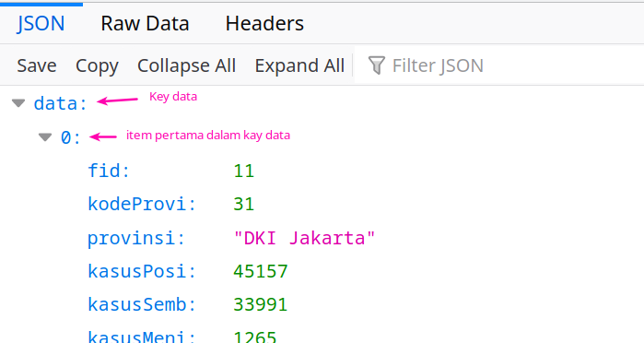Click the value 45157
This screenshot has height=343, width=644.
261,271
